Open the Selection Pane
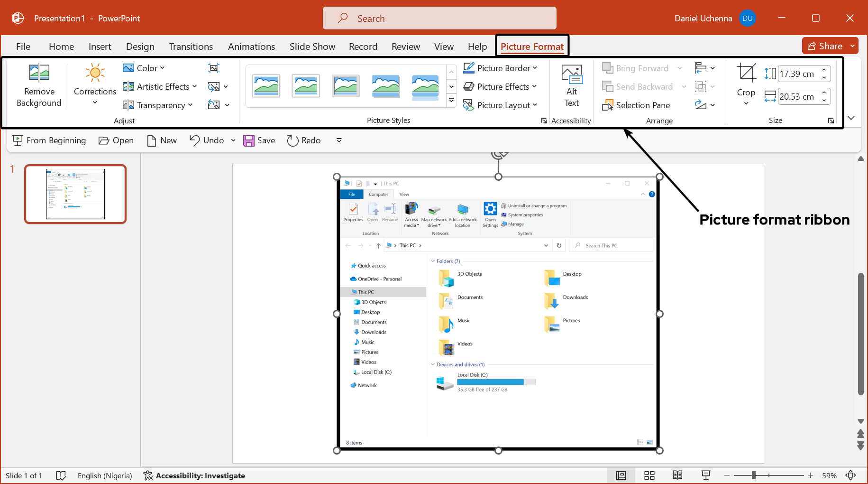 637,105
